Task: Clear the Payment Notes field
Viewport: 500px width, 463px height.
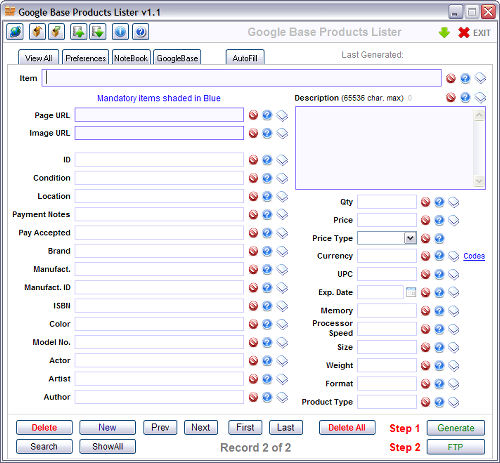Action: point(253,214)
